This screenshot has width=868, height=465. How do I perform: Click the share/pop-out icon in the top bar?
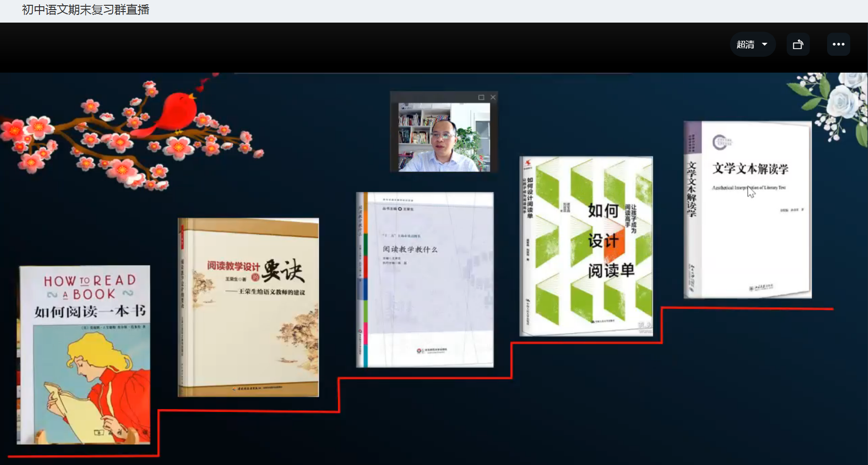(798, 45)
